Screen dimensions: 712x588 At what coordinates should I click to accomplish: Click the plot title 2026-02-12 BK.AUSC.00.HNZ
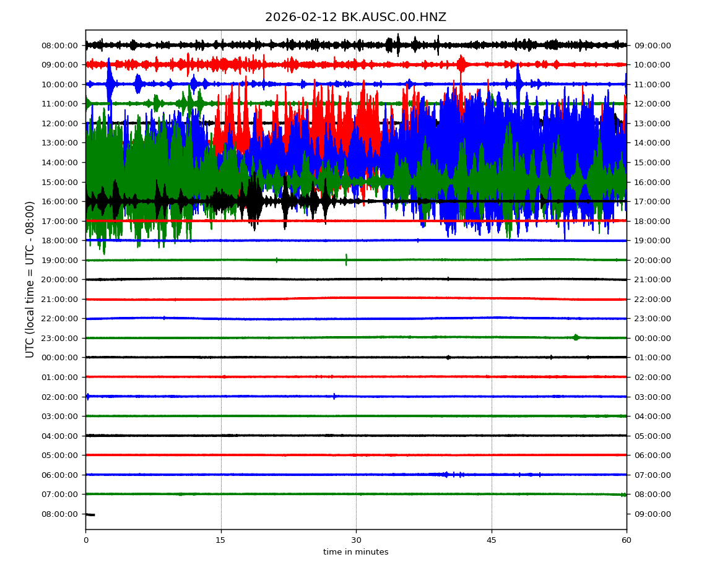pos(355,17)
